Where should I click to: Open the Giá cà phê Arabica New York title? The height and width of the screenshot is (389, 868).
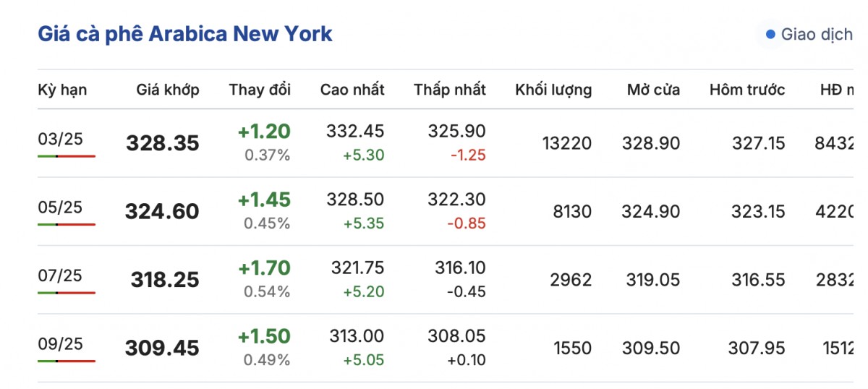point(185,33)
